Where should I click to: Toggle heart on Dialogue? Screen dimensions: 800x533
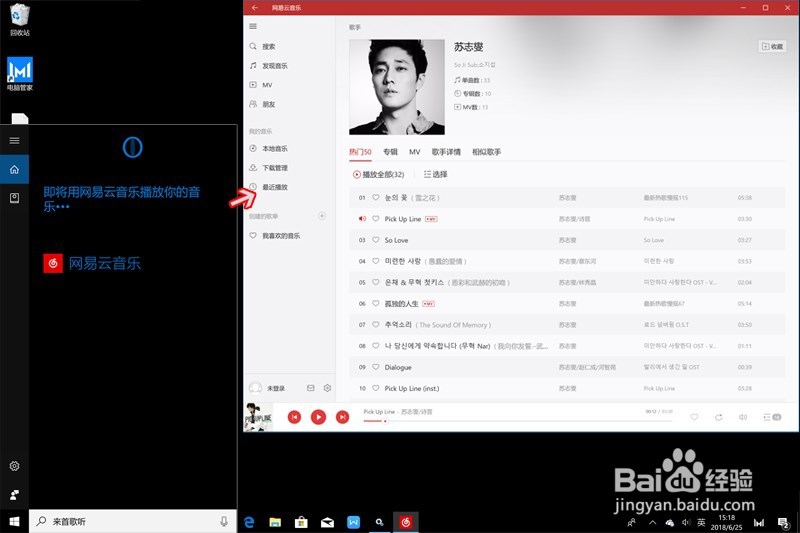pyautogui.click(x=376, y=367)
